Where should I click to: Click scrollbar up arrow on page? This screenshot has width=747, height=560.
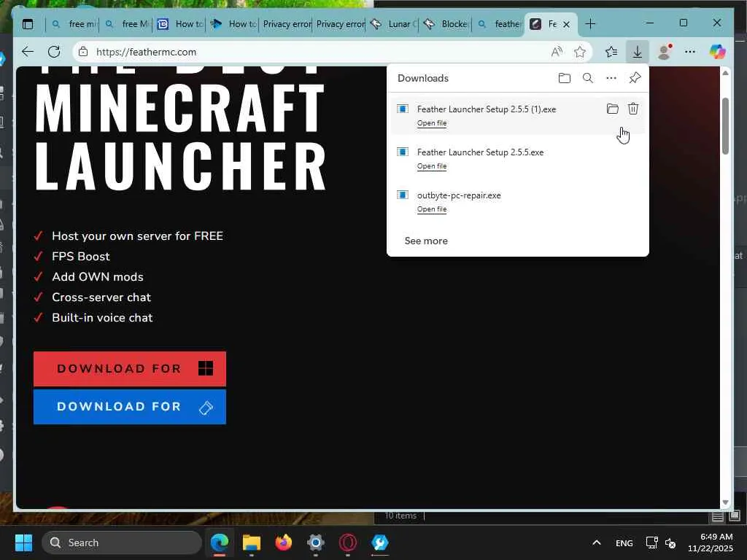click(725, 73)
